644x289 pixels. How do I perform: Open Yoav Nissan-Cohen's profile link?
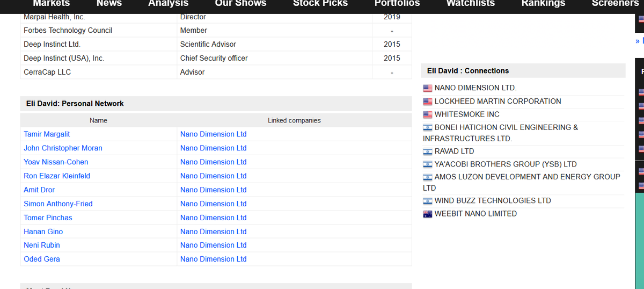[56, 162]
